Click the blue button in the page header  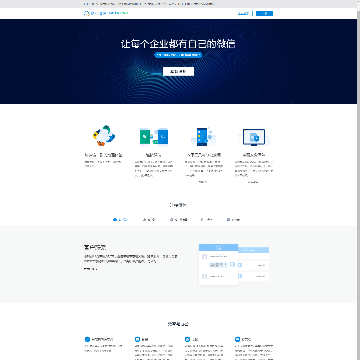(x=264, y=13)
